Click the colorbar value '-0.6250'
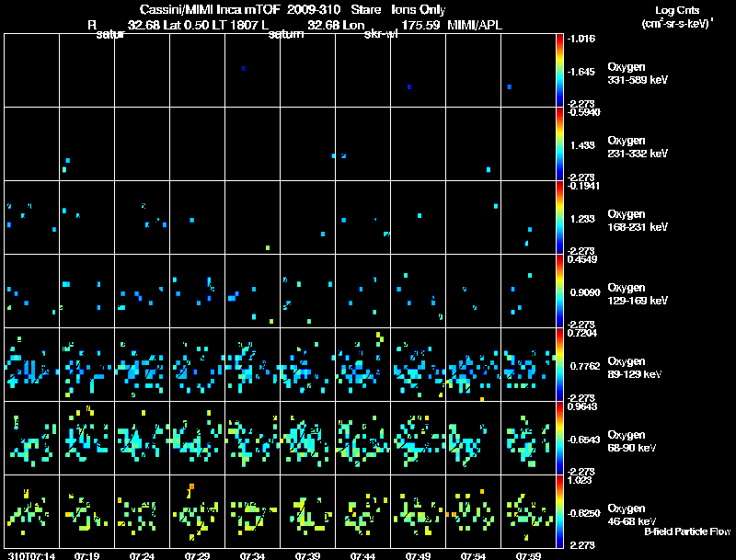The image size is (736, 560). [583, 514]
